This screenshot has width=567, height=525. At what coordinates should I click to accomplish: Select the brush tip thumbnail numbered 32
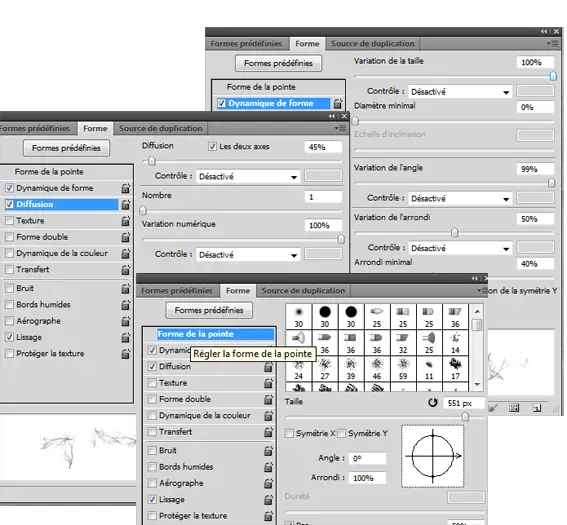click(x=403, y=343)
